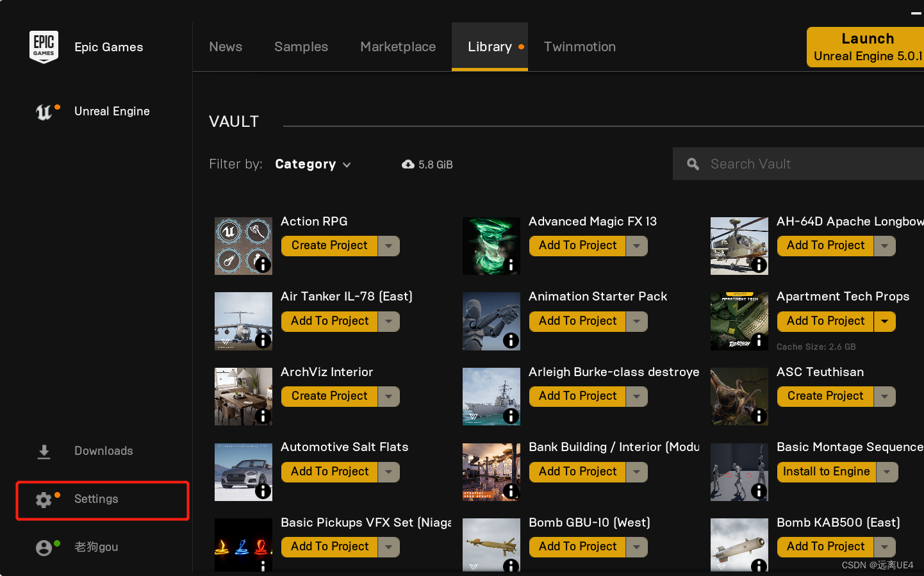Image resolution: width=924 pixels, height=576 pixels.
Task: Show info icon on Arleigh Burke-class destroyer
Action: pyautogui.click(x=511, y=416)
